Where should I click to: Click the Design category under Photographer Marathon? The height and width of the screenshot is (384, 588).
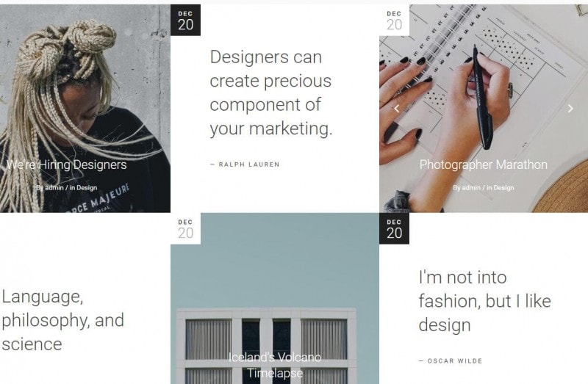coord(503,187)
